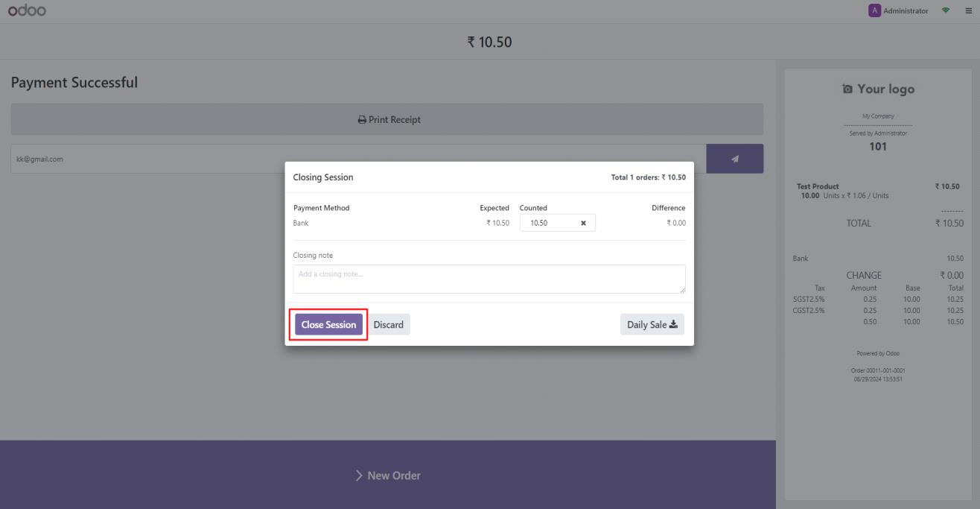Clear the Counted amount with the x icon
This screenshot has height=509, width=980.
(584, 223)
